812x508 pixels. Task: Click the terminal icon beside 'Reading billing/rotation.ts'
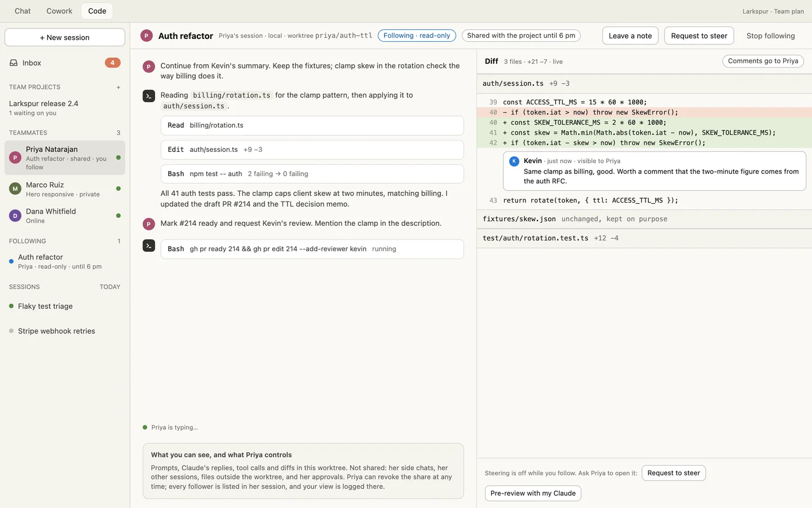pyautogui.click(x=149, y=96)
